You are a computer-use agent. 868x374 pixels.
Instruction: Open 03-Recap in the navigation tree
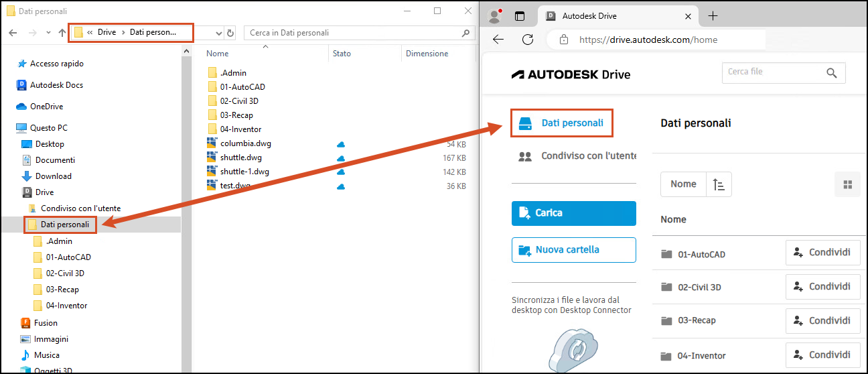62,290
